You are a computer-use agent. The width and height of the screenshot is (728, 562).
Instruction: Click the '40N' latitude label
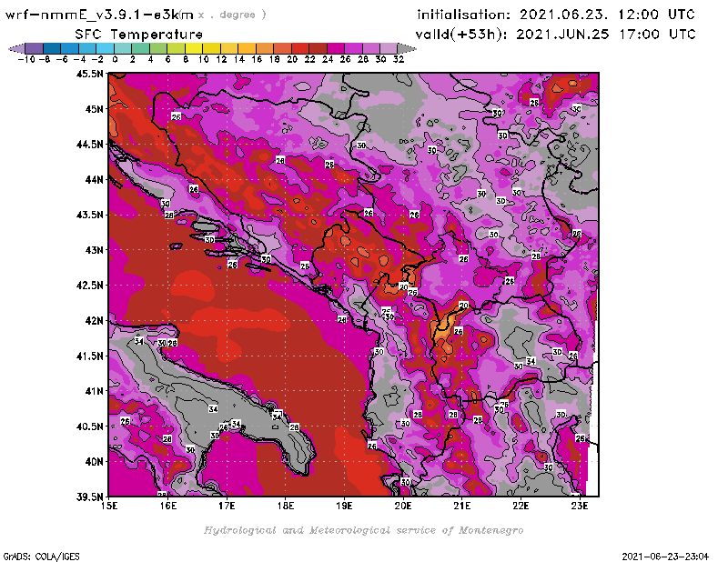pos(94,462)
